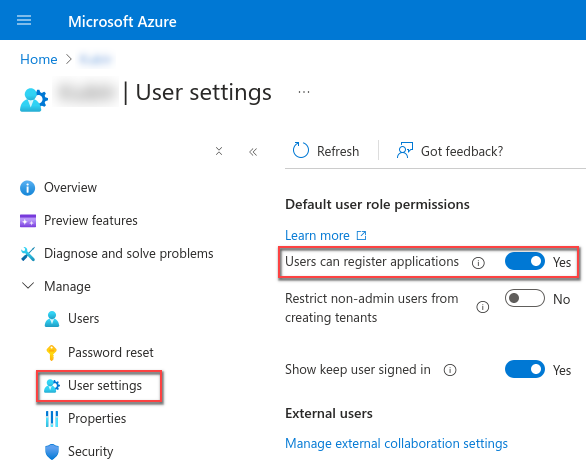Enable Restrict non-admin users from creating tenants
This screenshot has height=469, width=586.
pyautogui.click(x=524, y=298)
